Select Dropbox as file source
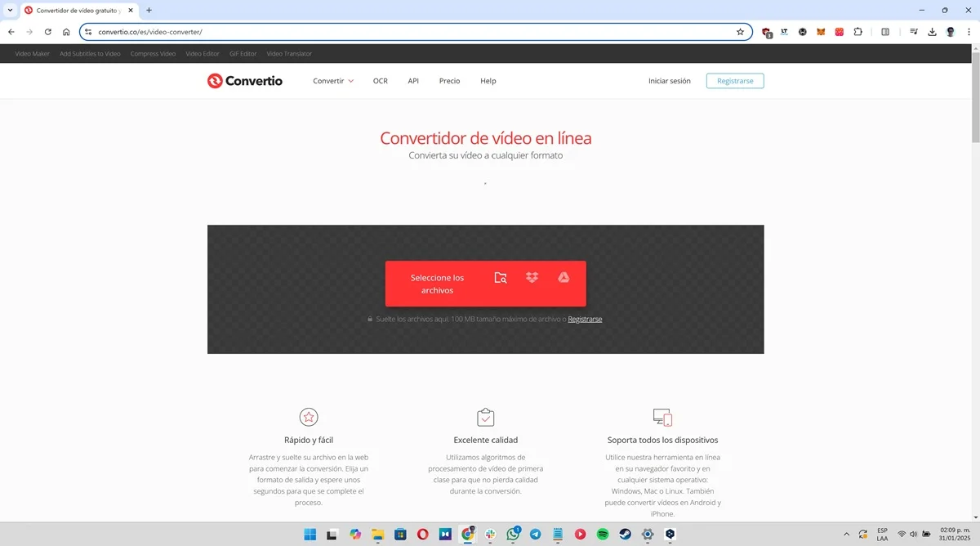This screenshot has height=546, width=980. (532, 278)
